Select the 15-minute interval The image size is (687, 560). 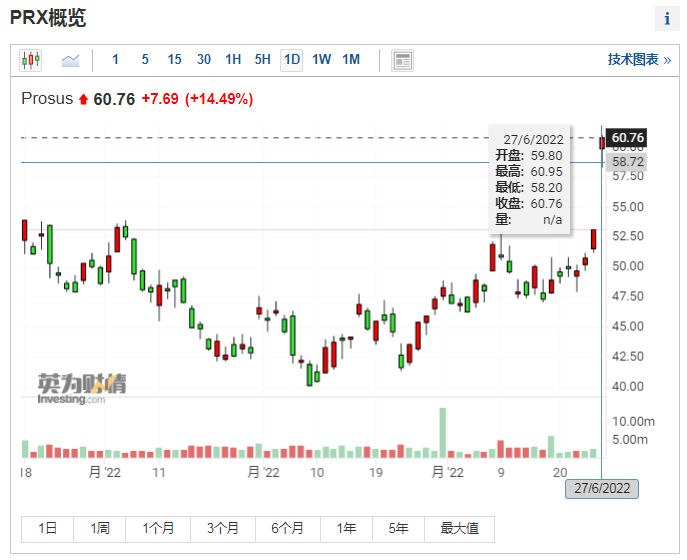click(x=174, y=60)
